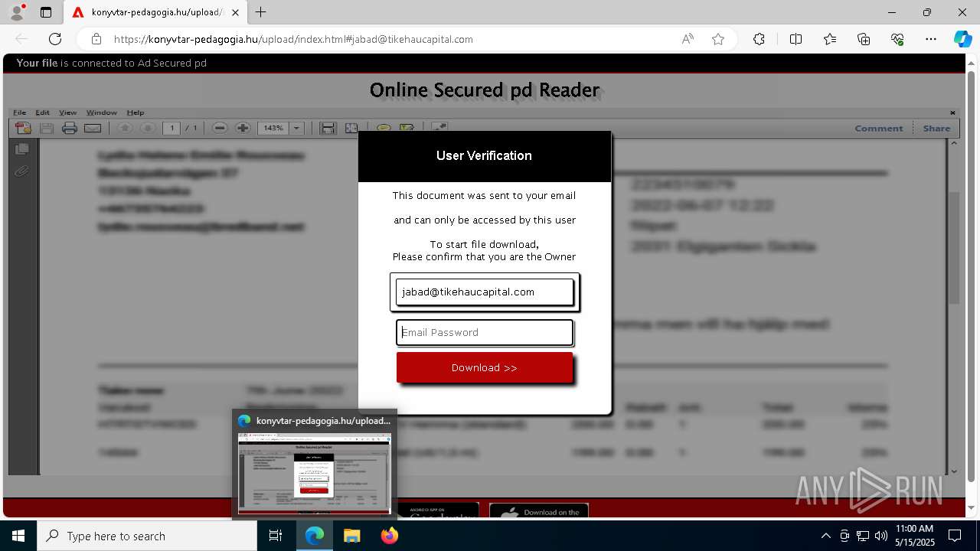This screenshot has height=551, width=980.
Task: Click the fit full page icon
Action: coord(351,129)
